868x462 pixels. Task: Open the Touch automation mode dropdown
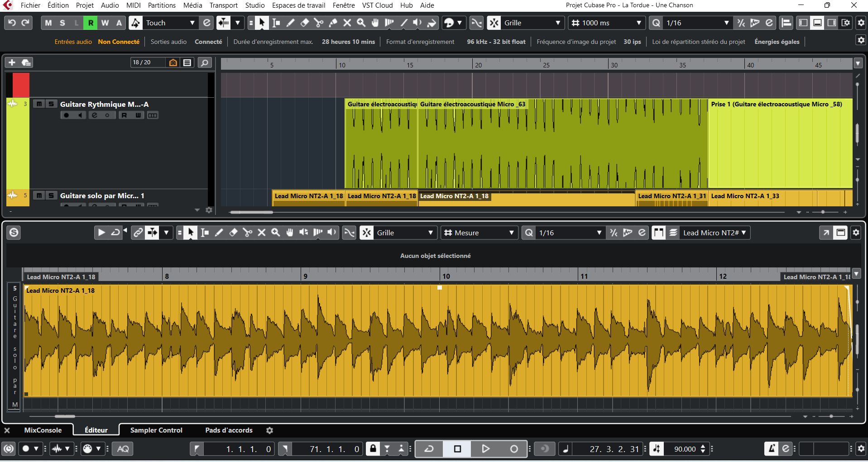pyautogui.click(x=192, y=23)
